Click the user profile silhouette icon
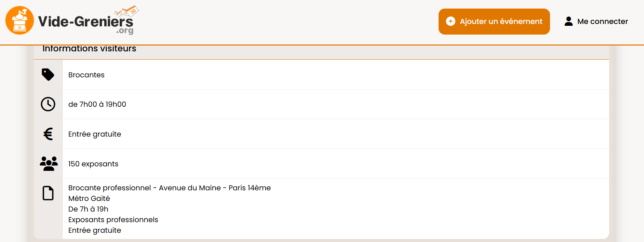Screen dimensions: 644x242 click(568, 21)
